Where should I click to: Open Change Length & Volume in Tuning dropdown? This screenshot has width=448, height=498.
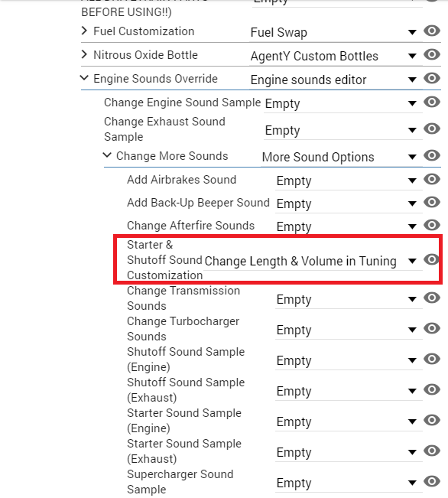coord(313,261)
